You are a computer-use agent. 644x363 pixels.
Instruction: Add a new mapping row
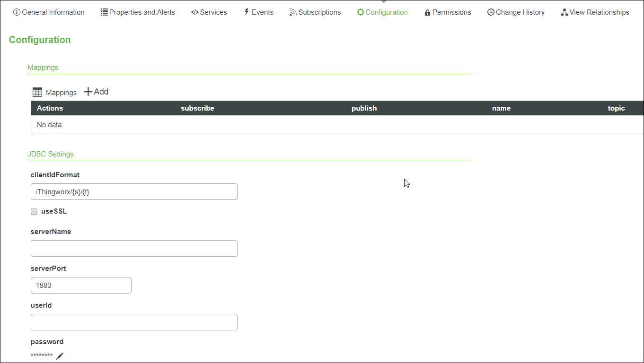(97, 92)
